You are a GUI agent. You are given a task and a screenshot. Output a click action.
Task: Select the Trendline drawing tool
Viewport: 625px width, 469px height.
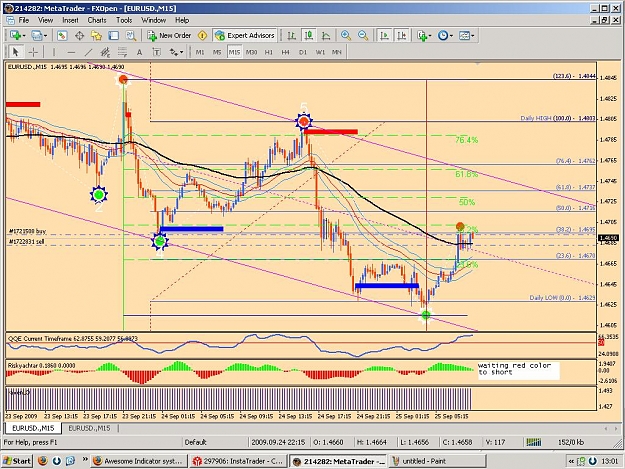click(88, 52)
